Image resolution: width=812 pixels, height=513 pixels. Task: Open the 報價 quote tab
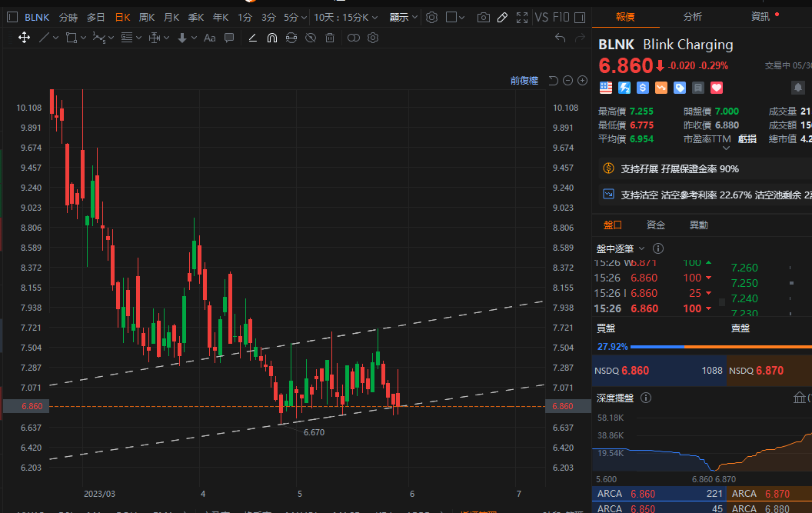(625, 17)
